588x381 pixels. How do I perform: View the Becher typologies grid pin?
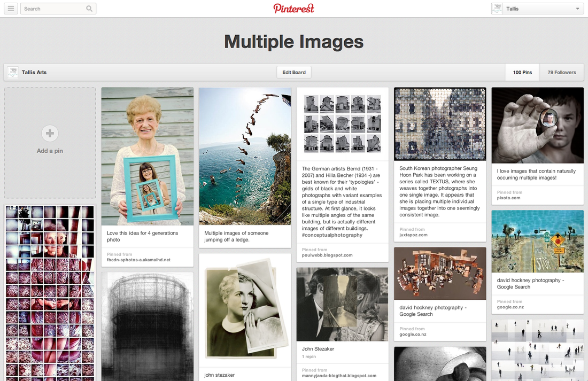(x=342, y=123)
